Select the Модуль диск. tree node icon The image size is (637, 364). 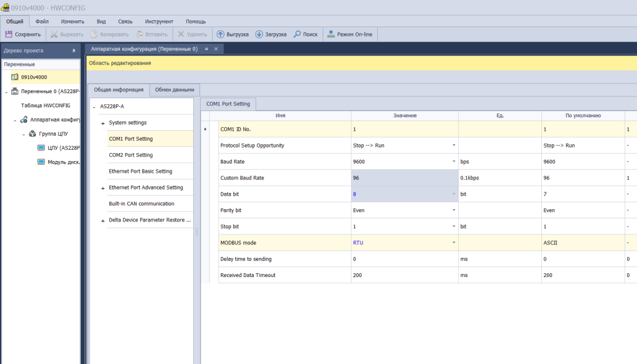[41, 162]
